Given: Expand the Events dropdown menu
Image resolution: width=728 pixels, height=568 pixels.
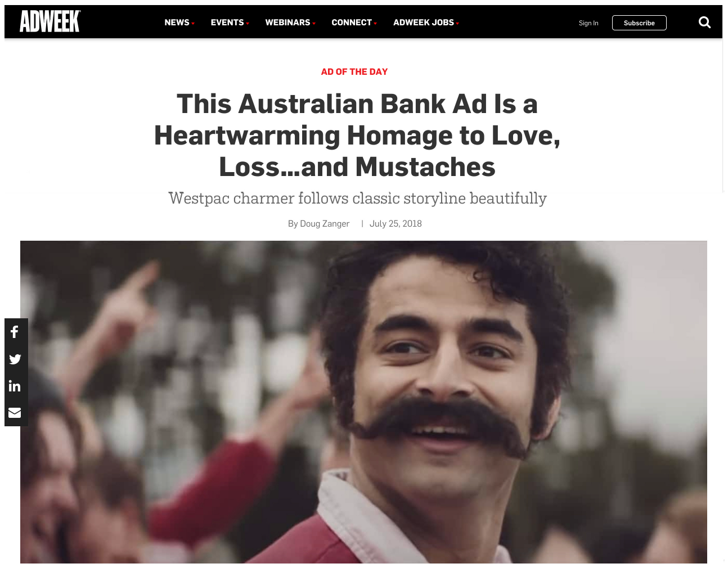Looking at the screenshot, I should 230,22.
